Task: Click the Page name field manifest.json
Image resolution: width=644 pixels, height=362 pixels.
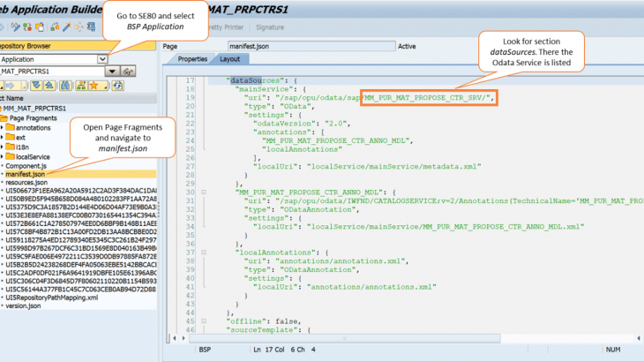Action: pos(311,46)
